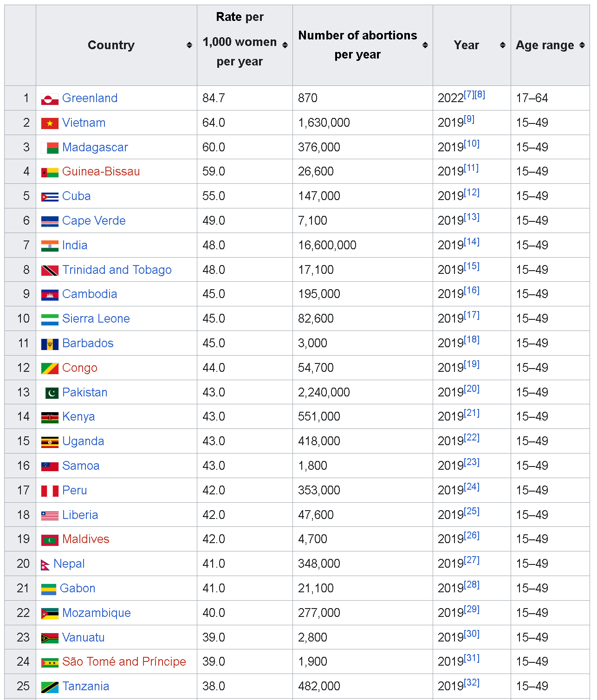Open the Cambodia link
Image resolution: width=597 pixels, height=700 pixels.
(x=90, y=294)
